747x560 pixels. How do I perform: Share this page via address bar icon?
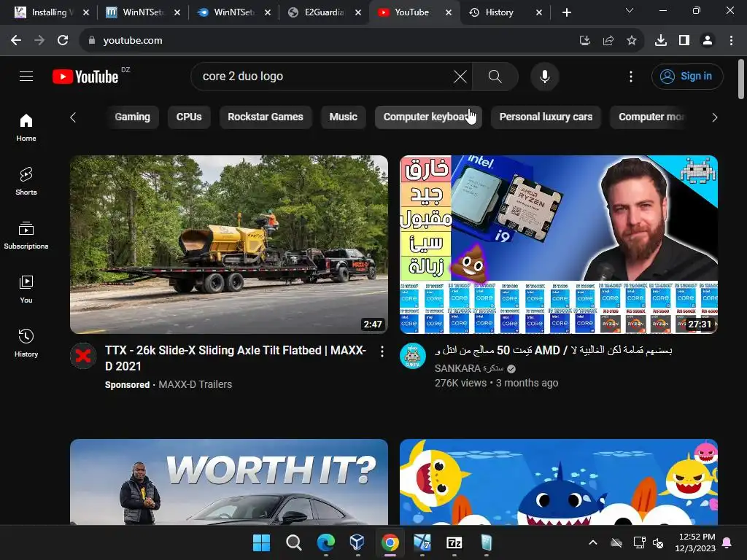pos(608,41)
